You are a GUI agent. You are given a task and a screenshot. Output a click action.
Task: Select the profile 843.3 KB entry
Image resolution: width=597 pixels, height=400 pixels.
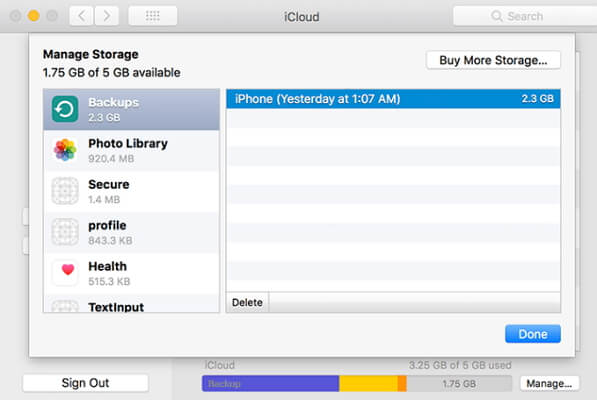point(131,233)
